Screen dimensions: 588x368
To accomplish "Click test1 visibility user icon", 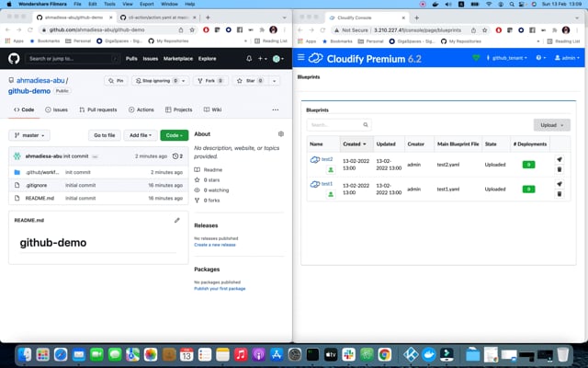I will [331, 194].
